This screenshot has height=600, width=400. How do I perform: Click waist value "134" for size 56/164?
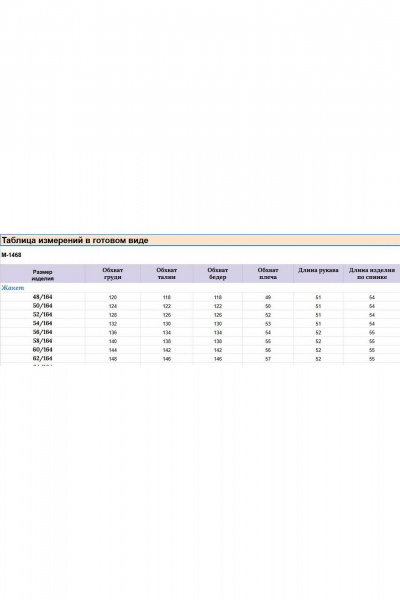[x=167, y=333]
